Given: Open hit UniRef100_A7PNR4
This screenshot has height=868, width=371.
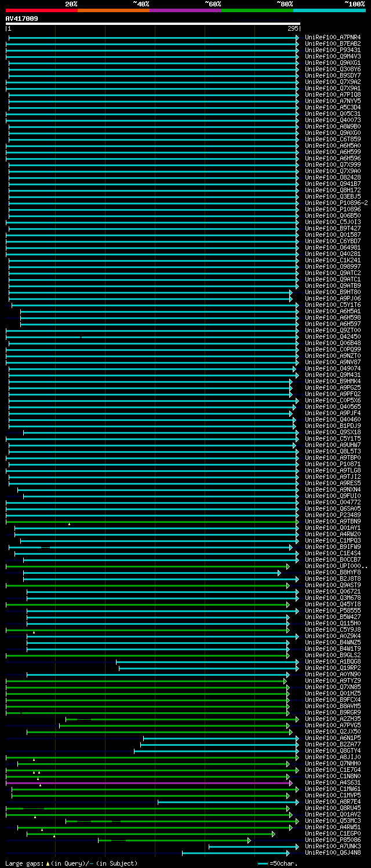Looking at the screenshot, I should point(333,37).
